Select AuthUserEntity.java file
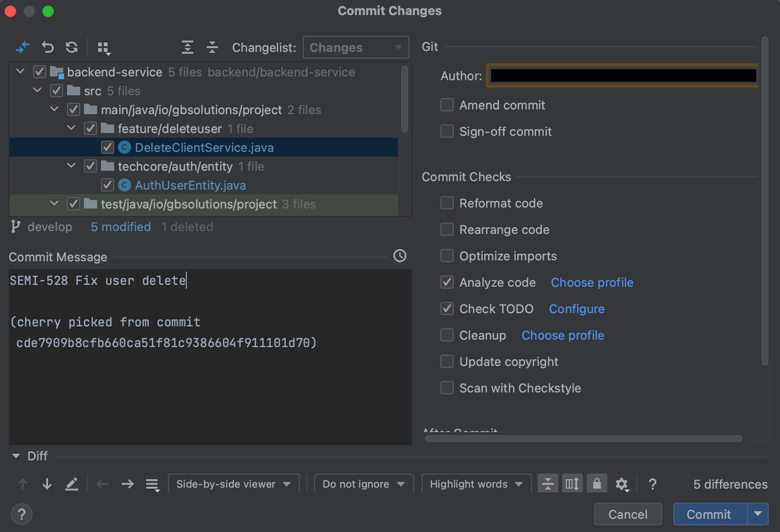The width and height of the screenshot is (780, 532). pos(190,185)
